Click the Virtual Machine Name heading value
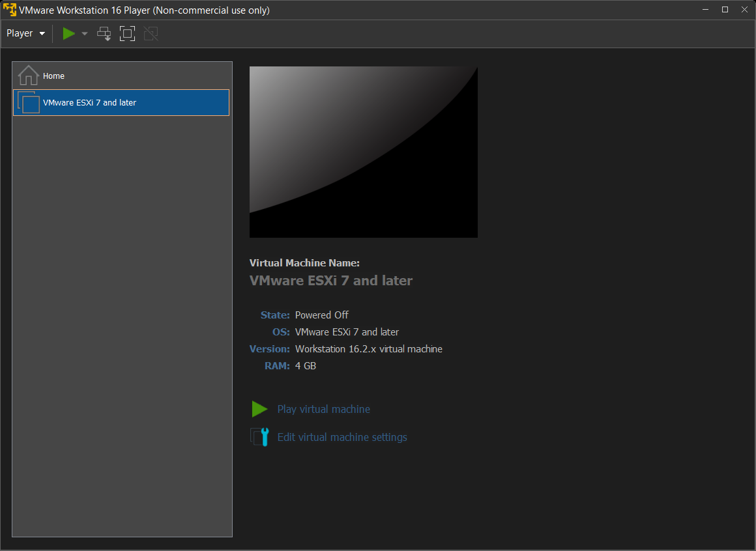 pos(331,280)
